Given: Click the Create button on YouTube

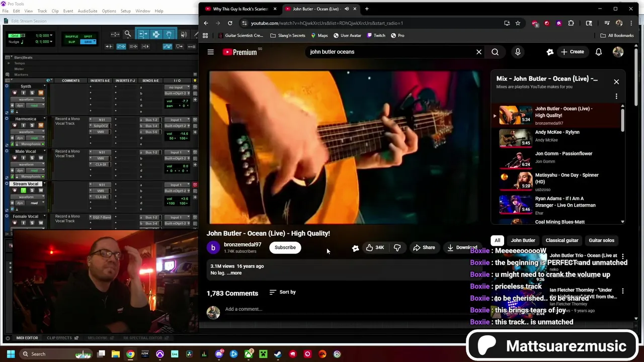Looking at the screenshot, I should [x=573, y=52].
